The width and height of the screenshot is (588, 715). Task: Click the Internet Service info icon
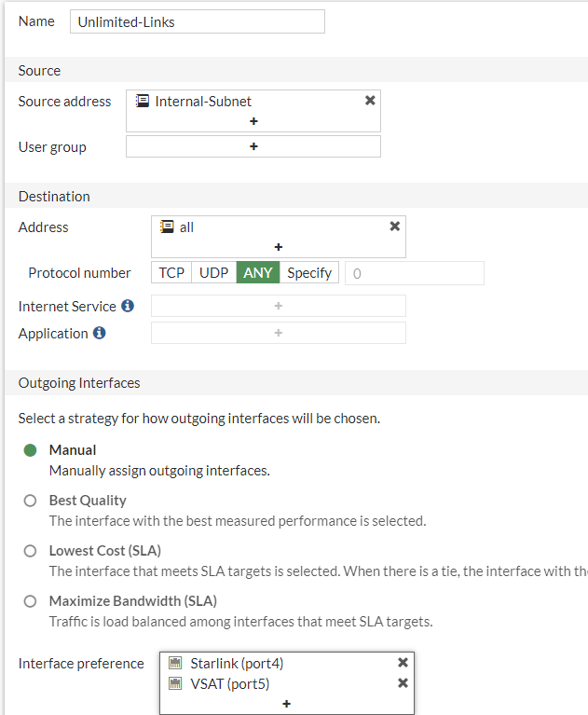point(128,306)
